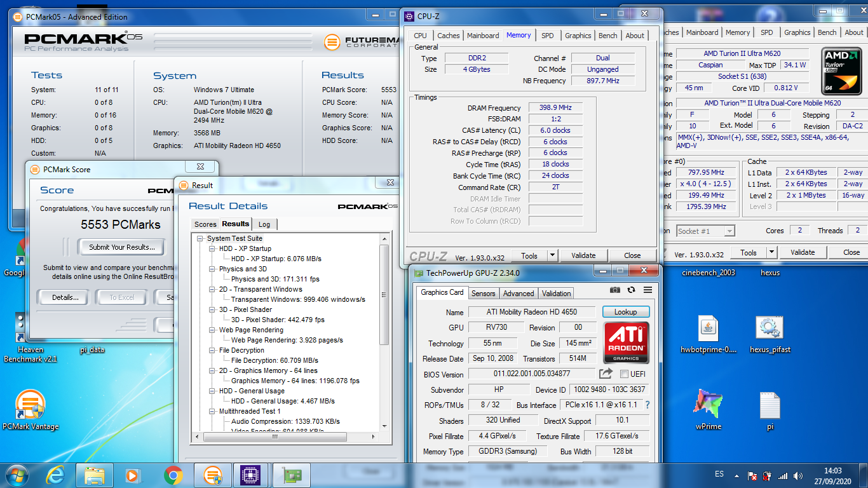The image size is (868, 488).
Task: Collapse the Multithreaded Test 1 node
Action: click(213, 411)
